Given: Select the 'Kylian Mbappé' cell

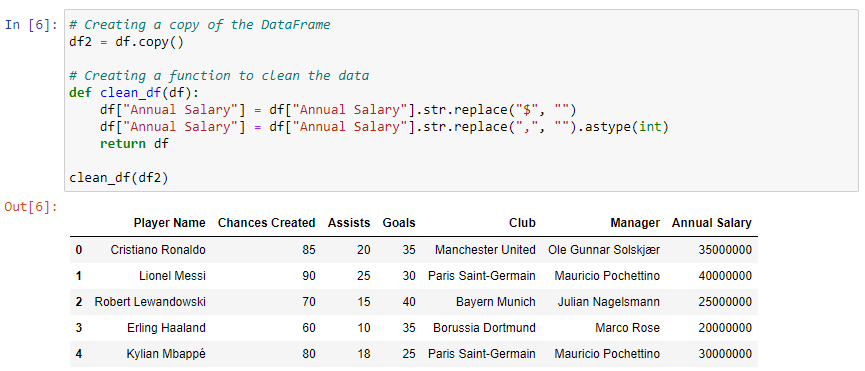Looking at the screenshot, I should (165, 354).
